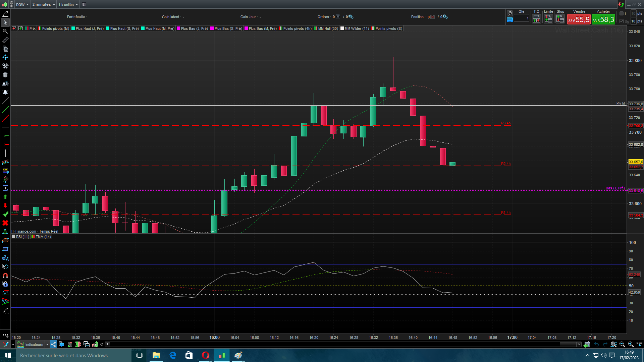Click the green Acheter buy price button
This screenshot has width=644, height=362.
(603, 20)
